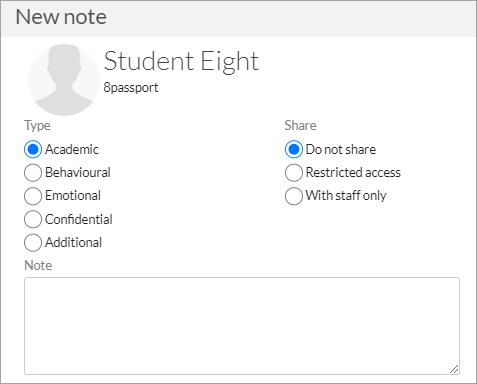Viewport: 477px width, 384px height.
Task: Select the Academic note type
Action: pos(33,149)
